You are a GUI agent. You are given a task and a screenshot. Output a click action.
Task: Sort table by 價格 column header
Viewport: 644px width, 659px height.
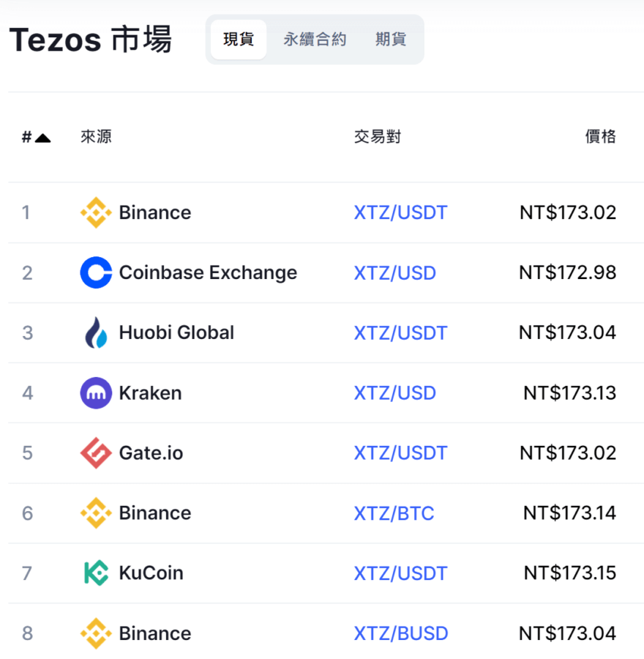coord(600,137)
